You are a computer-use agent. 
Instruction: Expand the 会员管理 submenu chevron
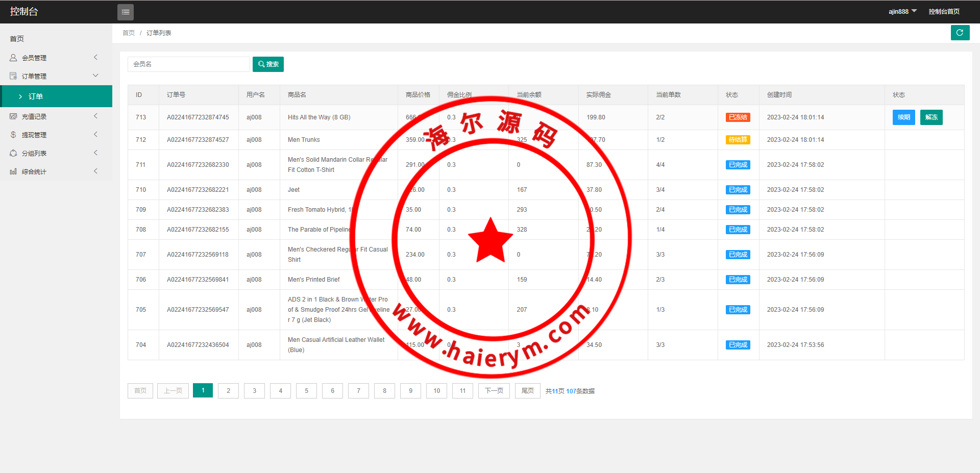click(95, 58)
